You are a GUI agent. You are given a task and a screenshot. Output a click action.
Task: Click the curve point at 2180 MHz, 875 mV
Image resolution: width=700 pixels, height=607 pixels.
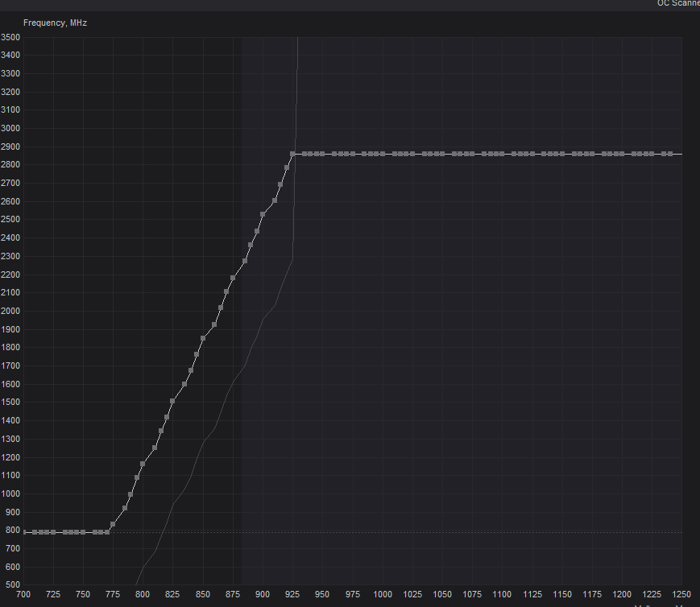233,278
